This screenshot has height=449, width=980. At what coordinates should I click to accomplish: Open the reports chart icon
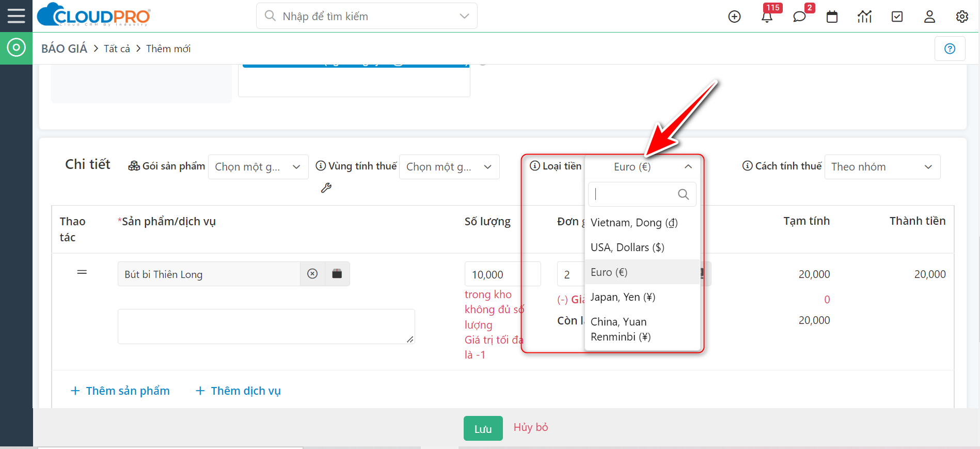(864, 17)
